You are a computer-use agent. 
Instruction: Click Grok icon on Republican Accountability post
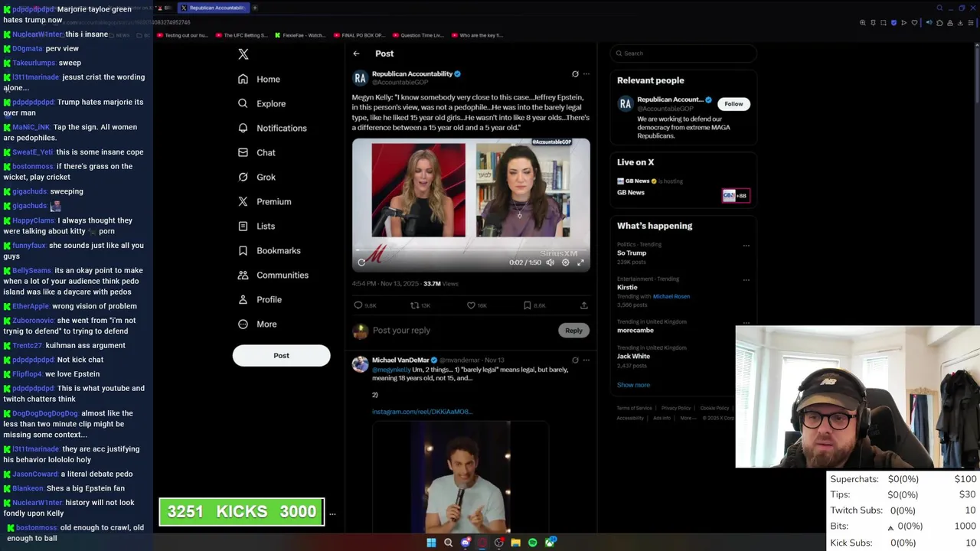[575, 74]
